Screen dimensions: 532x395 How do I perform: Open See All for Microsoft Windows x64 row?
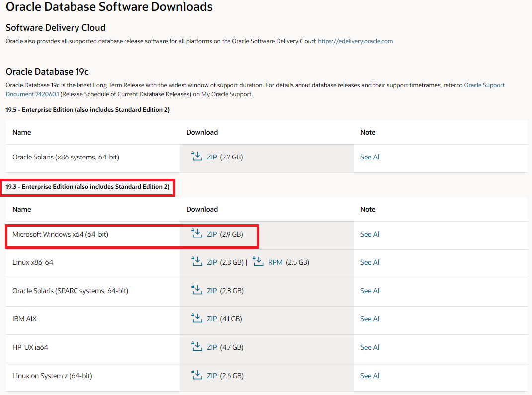tap(370, 234)
